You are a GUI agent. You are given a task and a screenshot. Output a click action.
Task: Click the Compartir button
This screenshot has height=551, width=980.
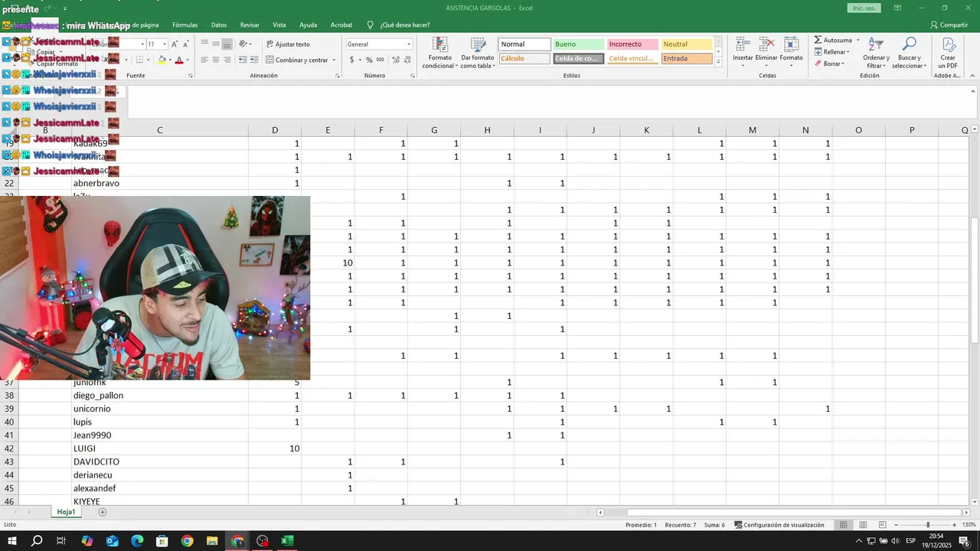tap(949, 24)
